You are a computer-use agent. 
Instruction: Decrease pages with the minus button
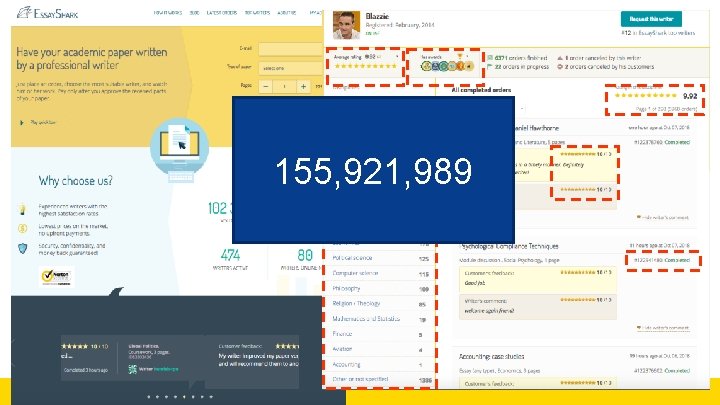(x=265, y=86)
